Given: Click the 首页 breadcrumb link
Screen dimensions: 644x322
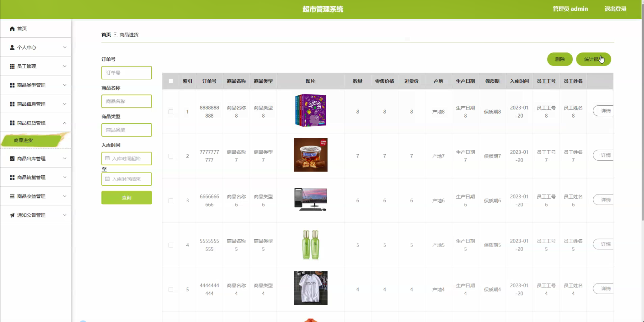Looking at the screenshot, I should (106, 34).
